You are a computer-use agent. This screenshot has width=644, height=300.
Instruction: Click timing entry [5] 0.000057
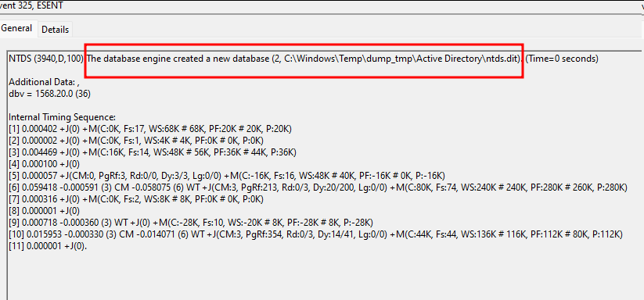[x=227, y=176]
